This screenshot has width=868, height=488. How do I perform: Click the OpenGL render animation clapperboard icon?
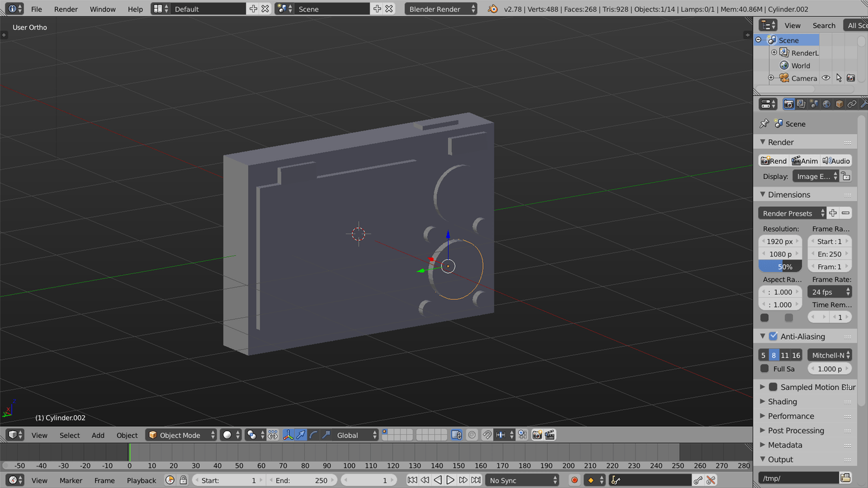(550, 435)
